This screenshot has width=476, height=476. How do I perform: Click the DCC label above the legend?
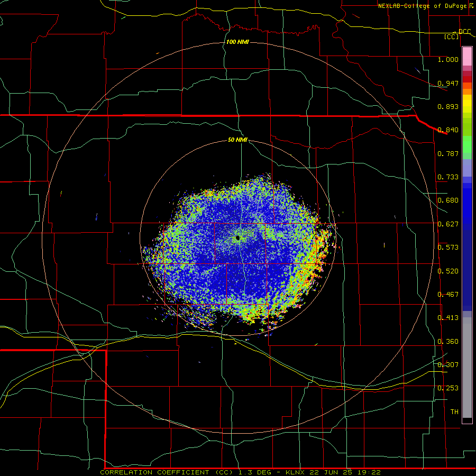(x=464, y=32)
